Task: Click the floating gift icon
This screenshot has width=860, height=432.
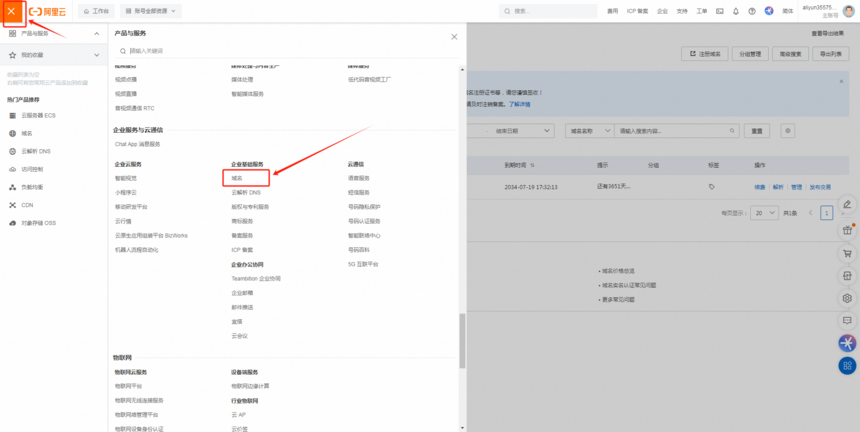Action: tap(847, 230)
